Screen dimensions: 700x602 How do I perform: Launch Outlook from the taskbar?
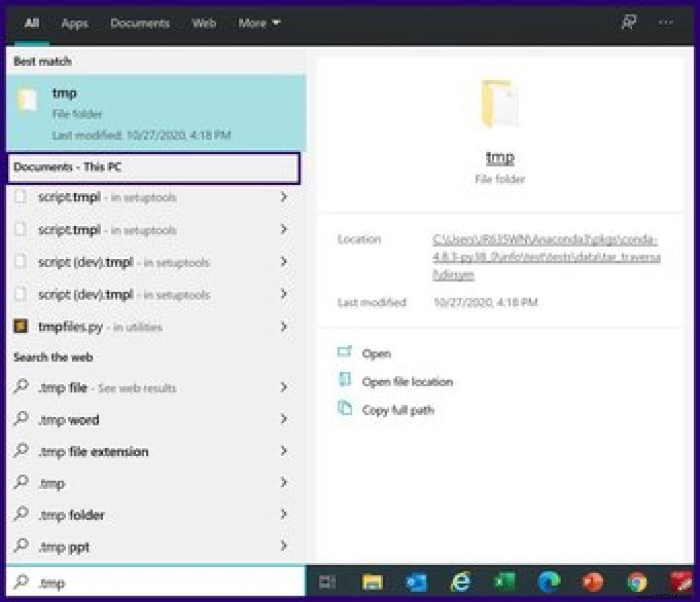point(416,582)
